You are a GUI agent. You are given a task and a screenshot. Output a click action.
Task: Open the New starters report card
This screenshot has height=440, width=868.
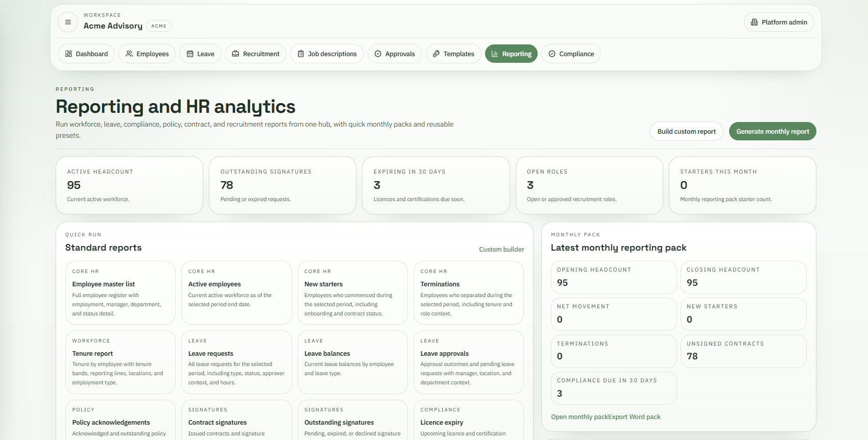click(353, 293)
